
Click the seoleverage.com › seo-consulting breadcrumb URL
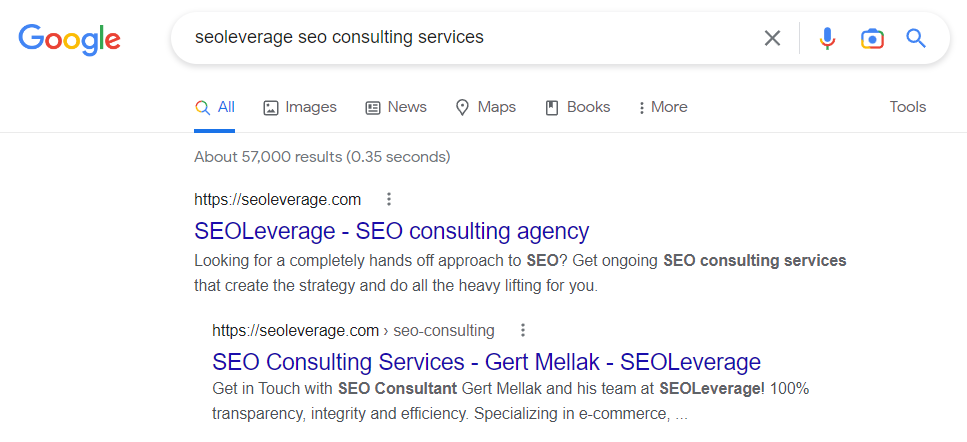coord(353,330)
